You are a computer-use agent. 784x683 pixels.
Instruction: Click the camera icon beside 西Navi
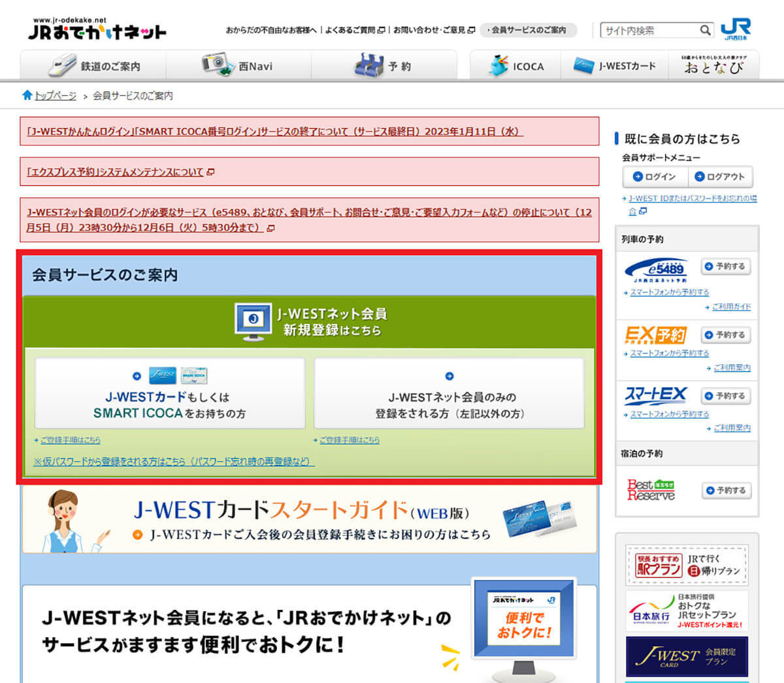218,65
